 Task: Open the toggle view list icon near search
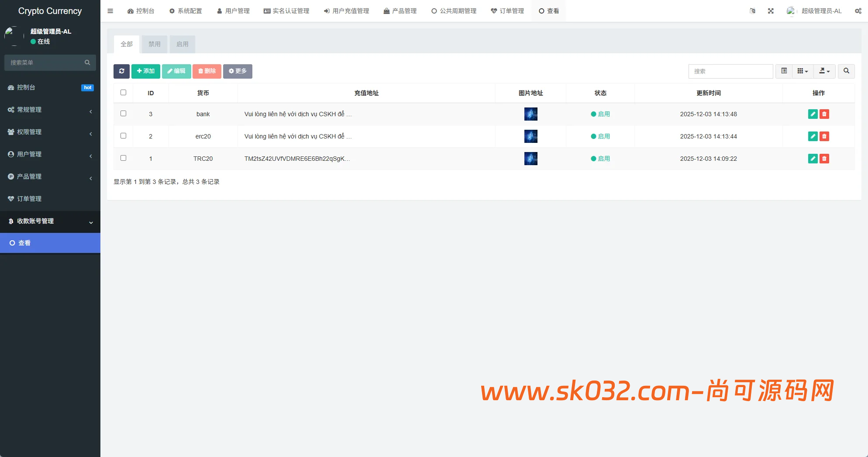coord(784,71)
